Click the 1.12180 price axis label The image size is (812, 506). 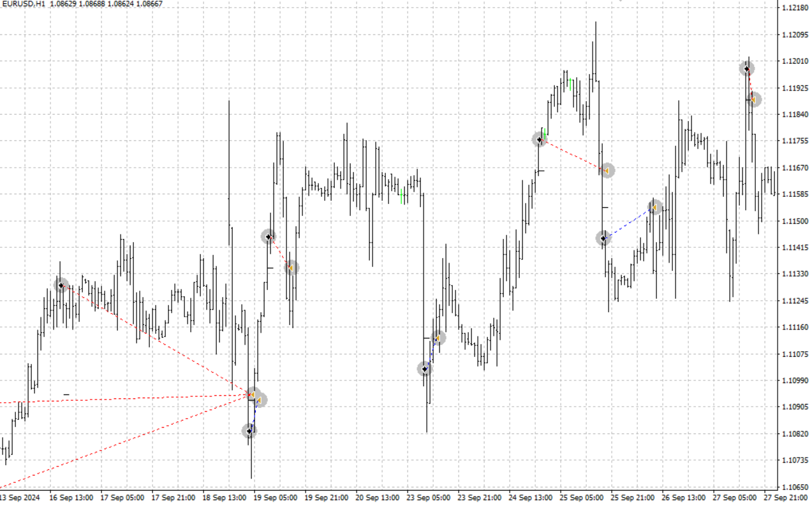tap(794, 8)
